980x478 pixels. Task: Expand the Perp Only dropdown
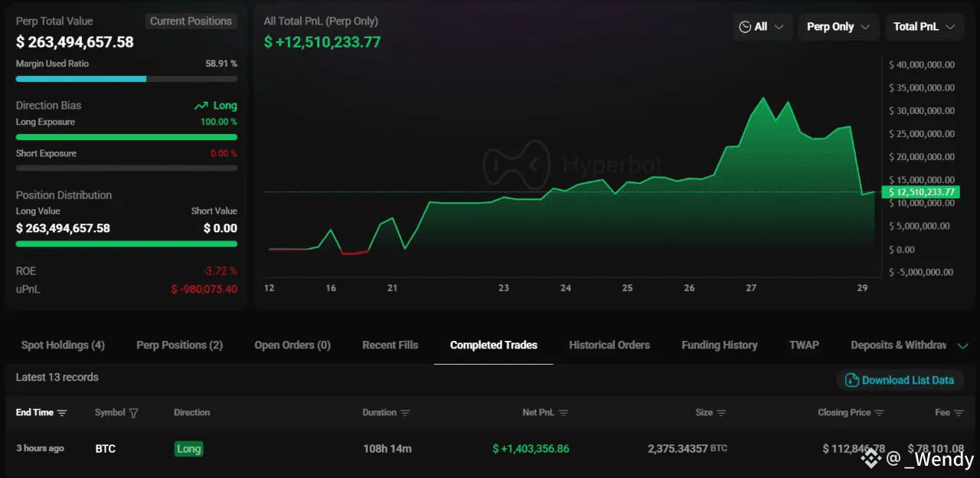838,27
